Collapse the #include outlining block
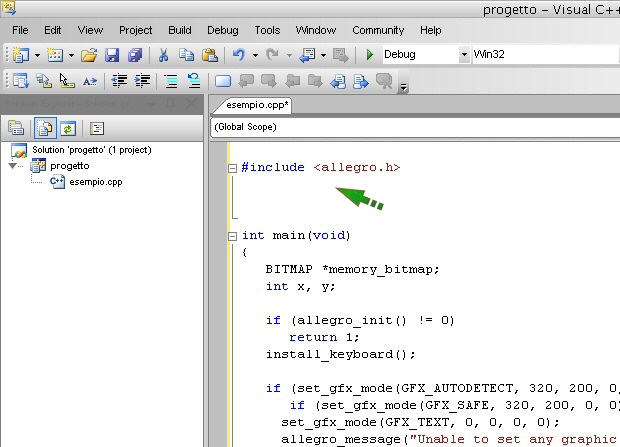 [232, 168]
